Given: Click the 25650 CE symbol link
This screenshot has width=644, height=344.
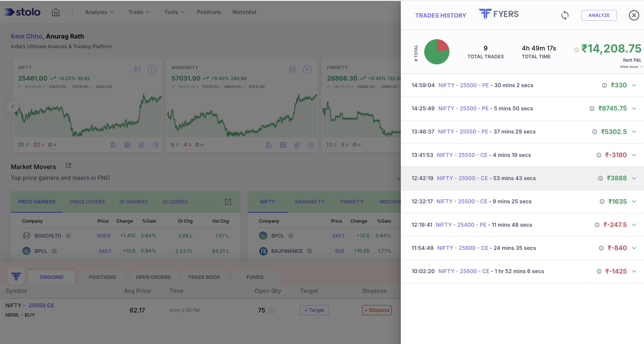Looking at the screenshot, I should 41,306.
